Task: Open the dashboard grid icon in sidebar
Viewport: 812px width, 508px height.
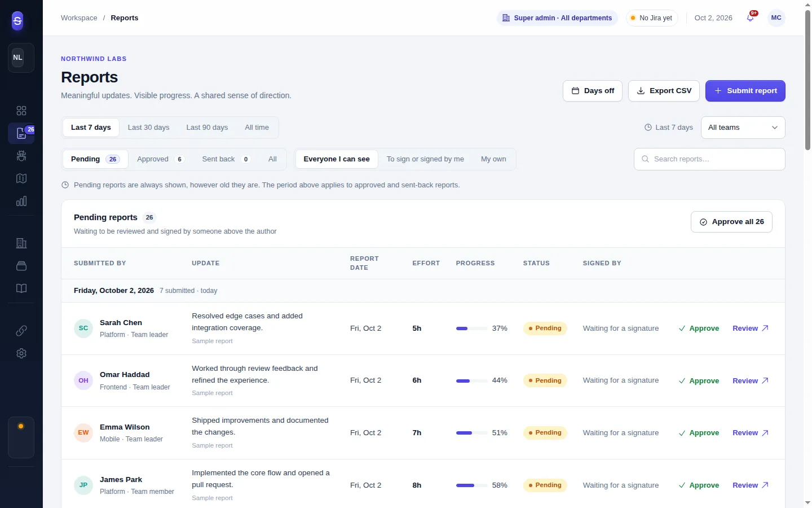Action: (21, 111)
